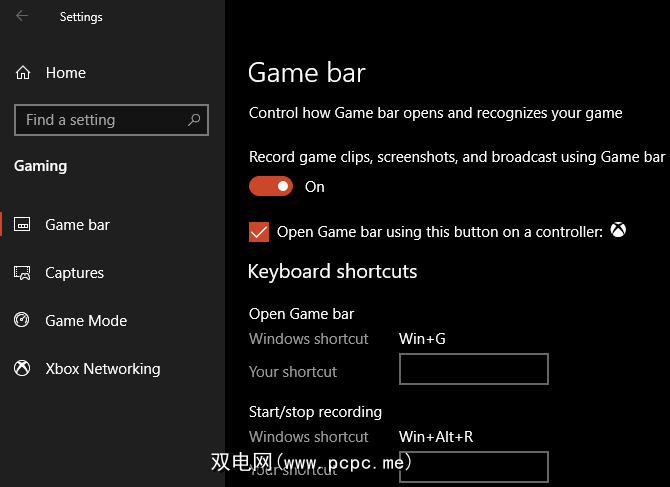
Task: Click the Gaming category heading
Action: pos(41,166)
